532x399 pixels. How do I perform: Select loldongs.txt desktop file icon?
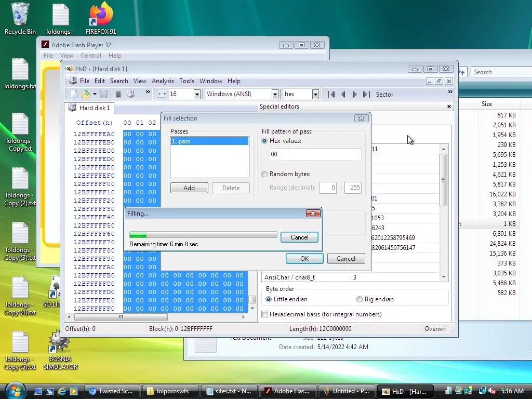pyautogui.click(x=20, y=74)
